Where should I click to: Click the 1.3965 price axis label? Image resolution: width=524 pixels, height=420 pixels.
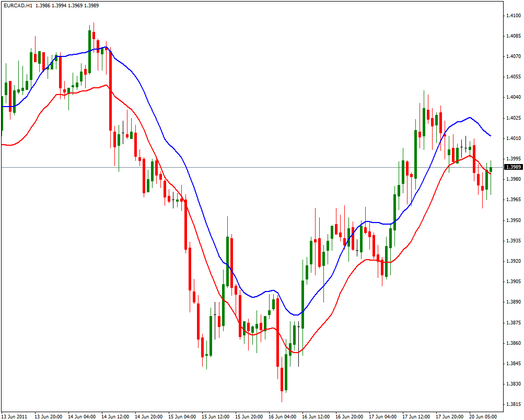click(x=514, y=200)
